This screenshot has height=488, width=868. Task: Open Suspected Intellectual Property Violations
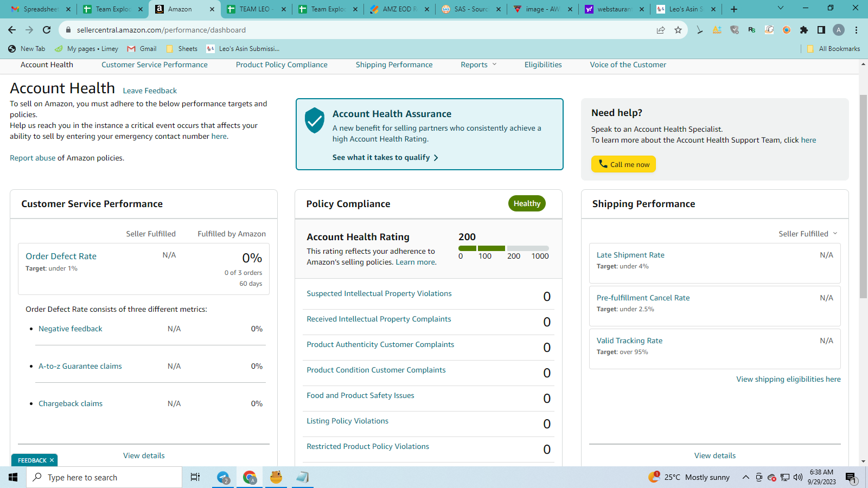point(379,293)
